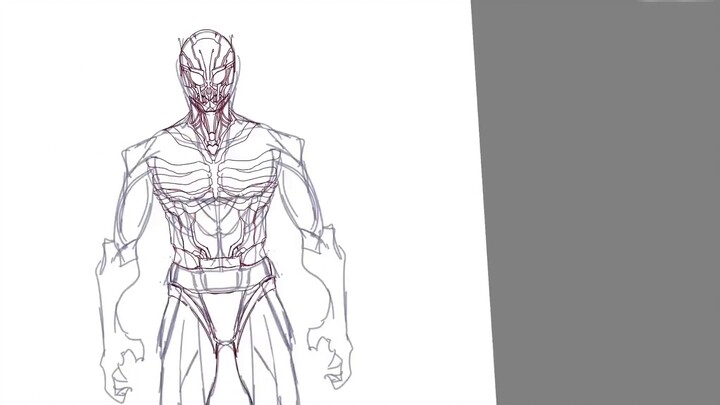Click the right eye of the mask
The image size is (720, 405).
(225, 74)
